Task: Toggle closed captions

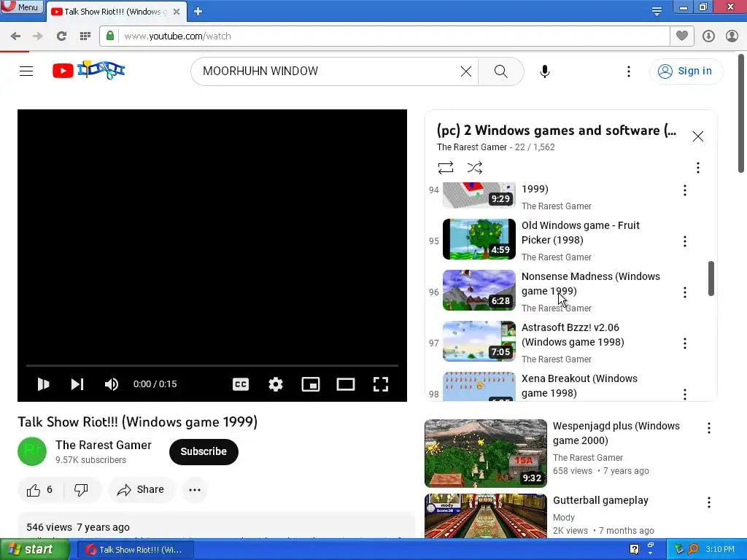Action: 241,384
